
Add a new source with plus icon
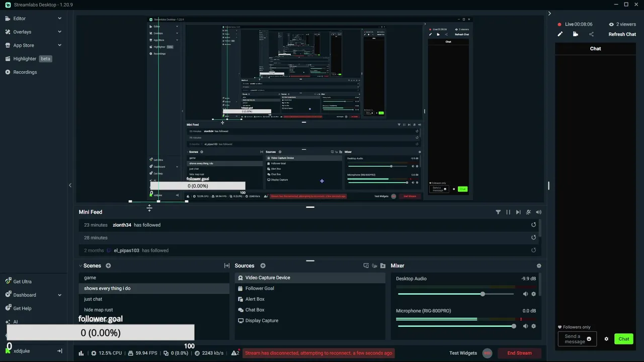[263, 265]
